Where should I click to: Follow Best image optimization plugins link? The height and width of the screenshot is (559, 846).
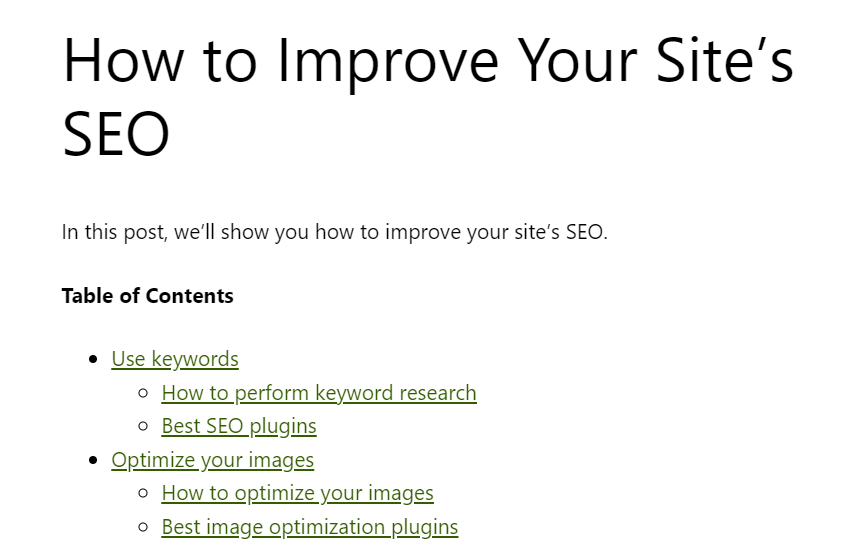[x=310, y=527]
